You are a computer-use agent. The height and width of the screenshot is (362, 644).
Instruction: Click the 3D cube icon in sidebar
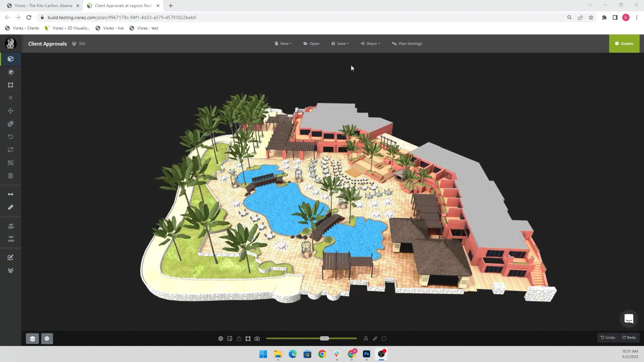tap(10, 59)
